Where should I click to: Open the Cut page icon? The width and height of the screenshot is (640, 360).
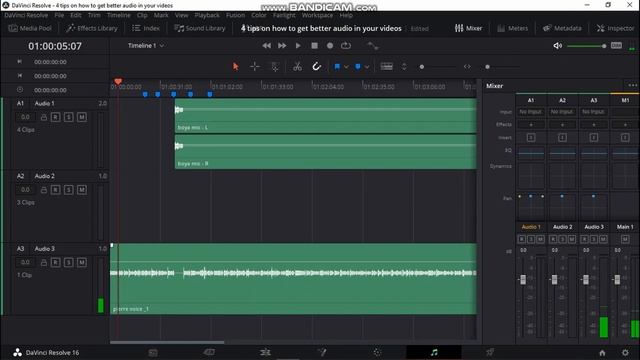[209, 352]
